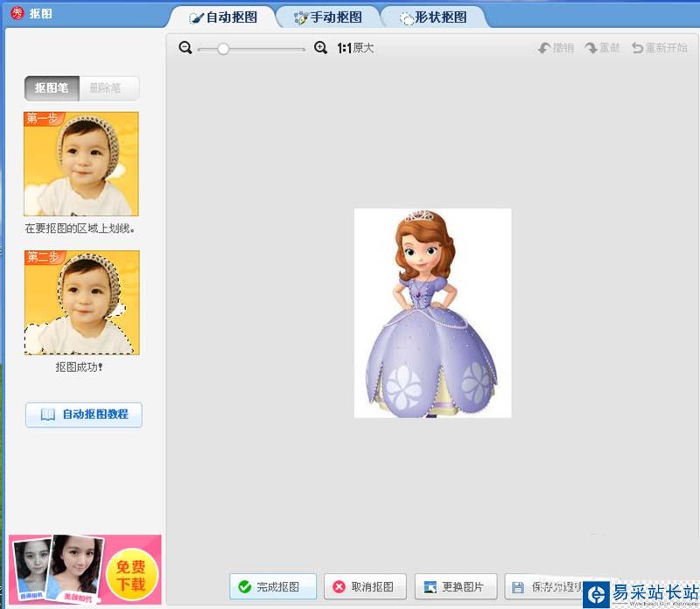Select the 删除笔 delete pen toggle
The width and height of the screenshot is (700, 609).
[108, 88]
